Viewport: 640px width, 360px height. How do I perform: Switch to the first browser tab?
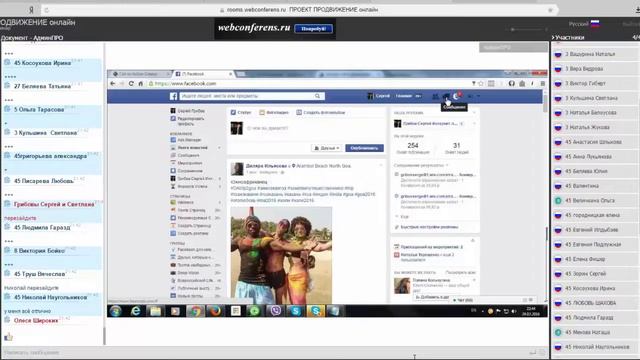pos(140,74)
